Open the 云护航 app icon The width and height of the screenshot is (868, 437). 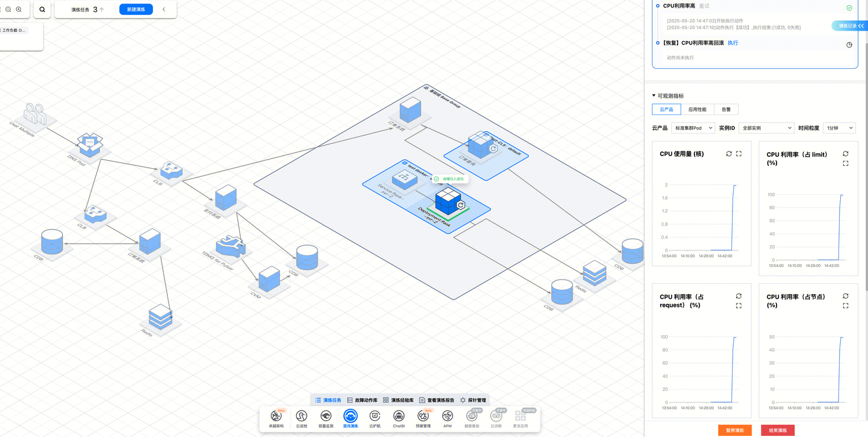(374, 419)
